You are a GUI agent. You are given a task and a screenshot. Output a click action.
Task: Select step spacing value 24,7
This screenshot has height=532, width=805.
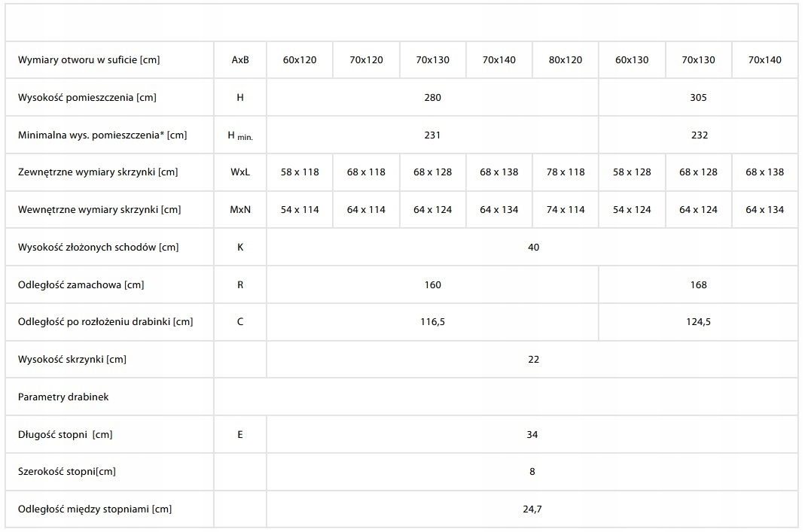(532, 509)
